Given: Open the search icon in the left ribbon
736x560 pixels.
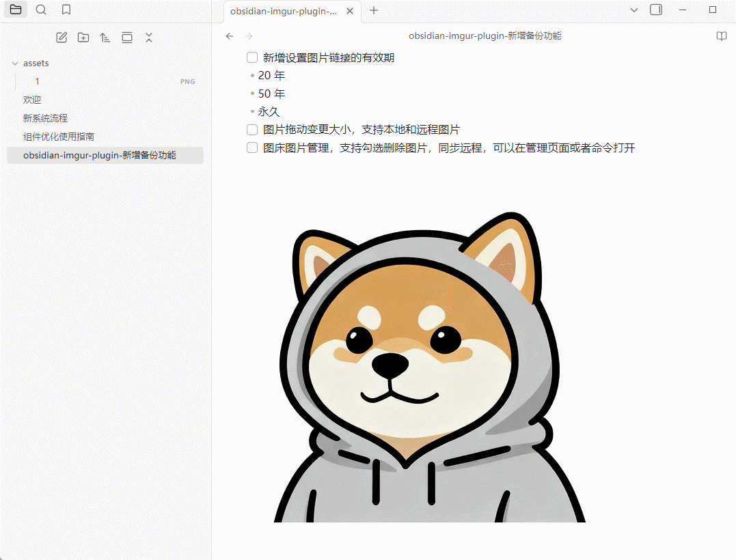Looking at the screenshot, I should point(41,10).
